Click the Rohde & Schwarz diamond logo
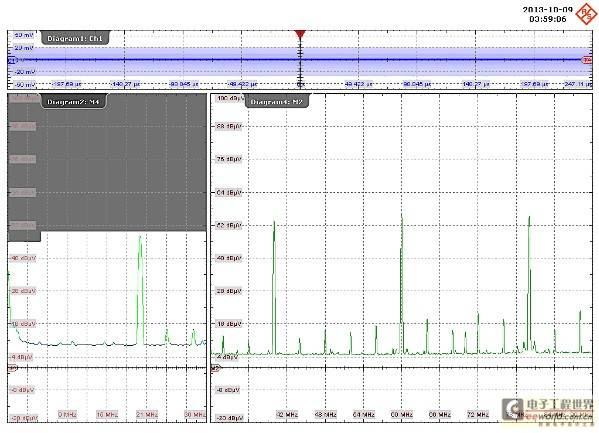599x433 pixels. coord(586,13)
